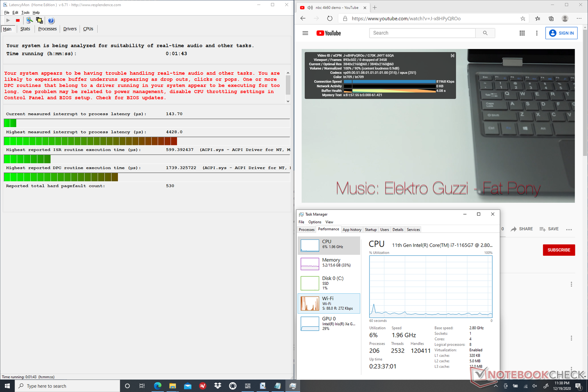This screenshot has height=392, width=588.
Task: Open Edge Collections
Action: tap(551, 19)
